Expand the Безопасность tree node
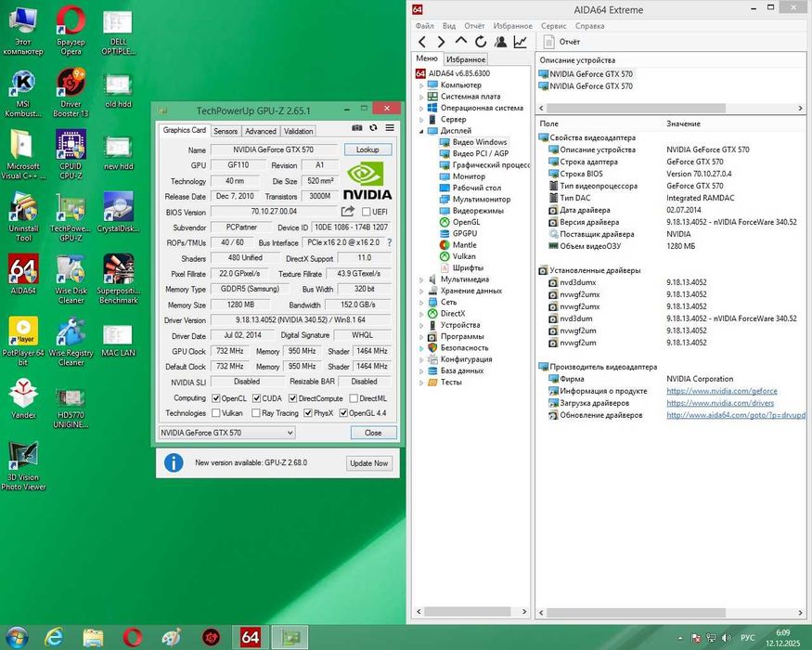 (x=421, y=348)
